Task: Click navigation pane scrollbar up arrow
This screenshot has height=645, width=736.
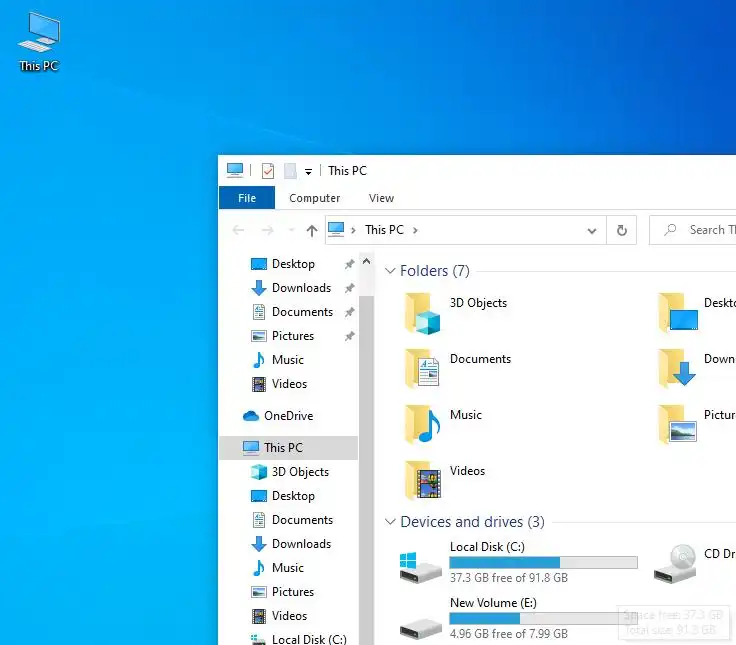Action: coord(367,261)
